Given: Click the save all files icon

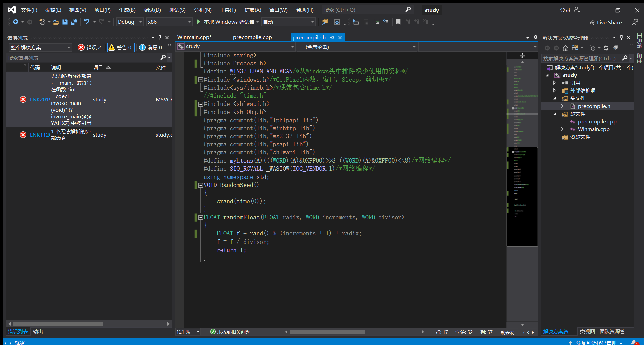Looking at the screenshot, I should (74, 22).
